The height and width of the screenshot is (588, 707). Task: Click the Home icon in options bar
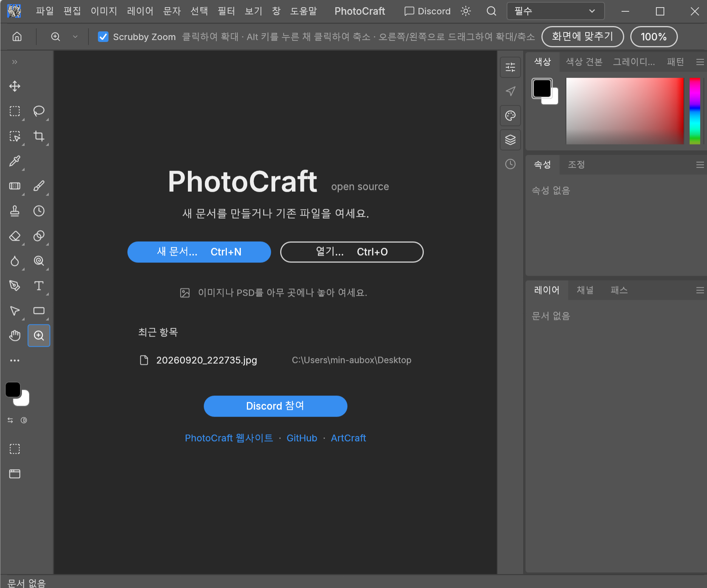(17, 37)
